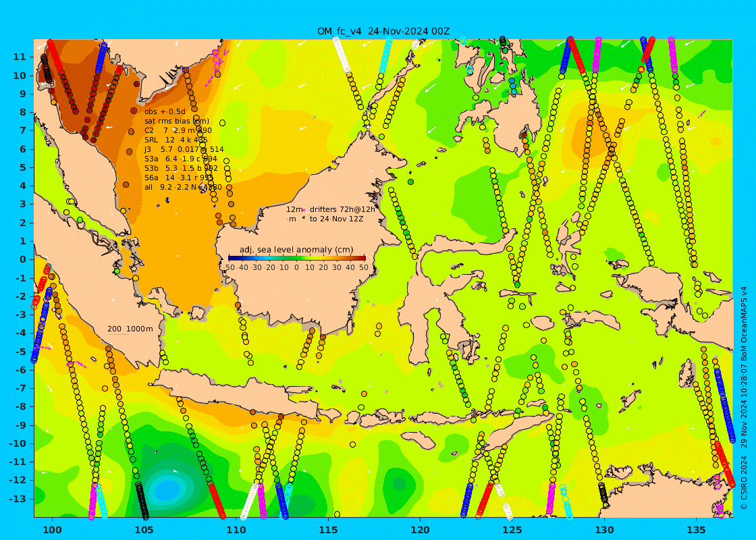Click longitude axis label 105
The image size is (756, 540).
(144, 530)
